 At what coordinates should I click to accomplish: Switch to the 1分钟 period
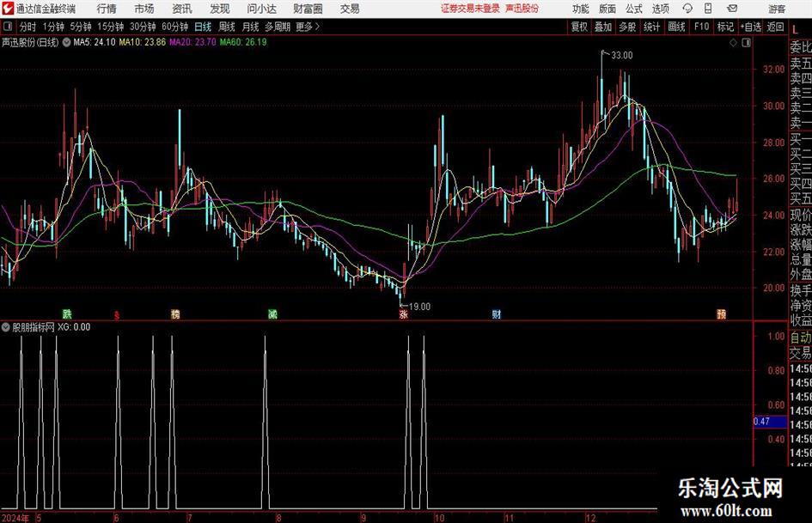pos(53,27)
